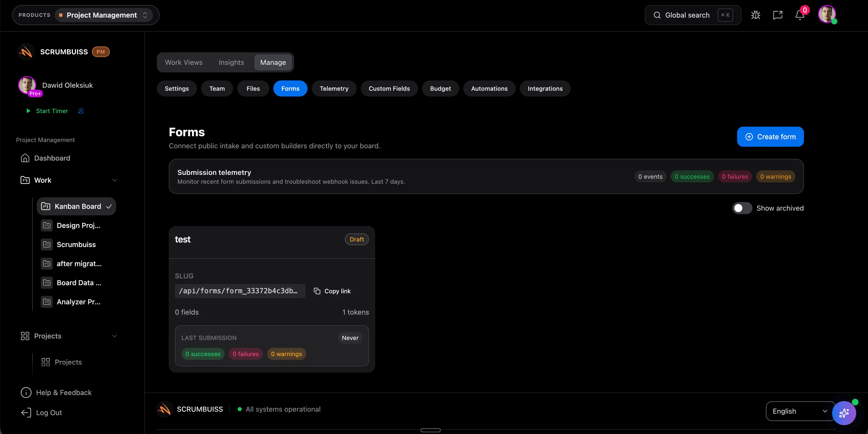Start the timer with play button
This screenshot has width=868, height=434.
coord(28,111)
